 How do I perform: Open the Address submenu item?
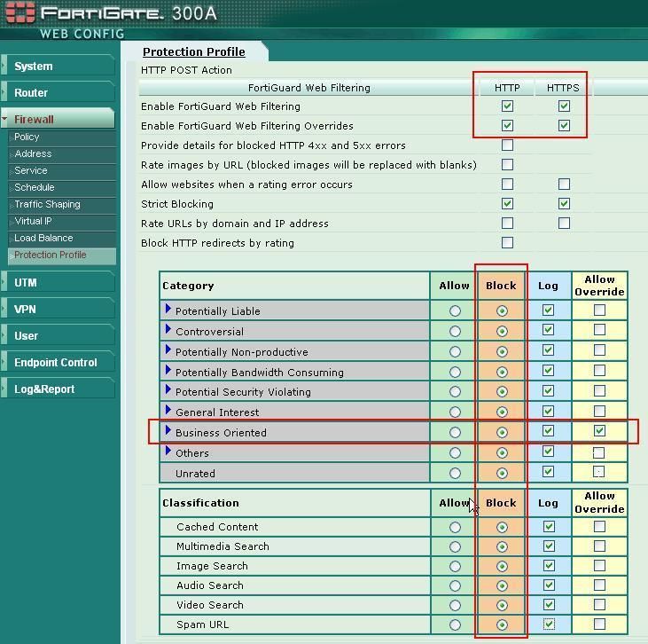coord(62,153)
